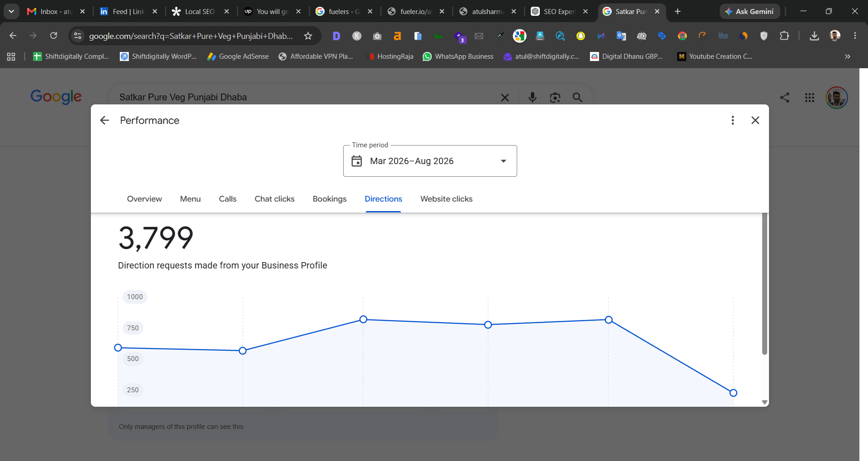Open the Shiftdigitally WordP... bookmark
868x461 pixels.
(x=158, y=56)
